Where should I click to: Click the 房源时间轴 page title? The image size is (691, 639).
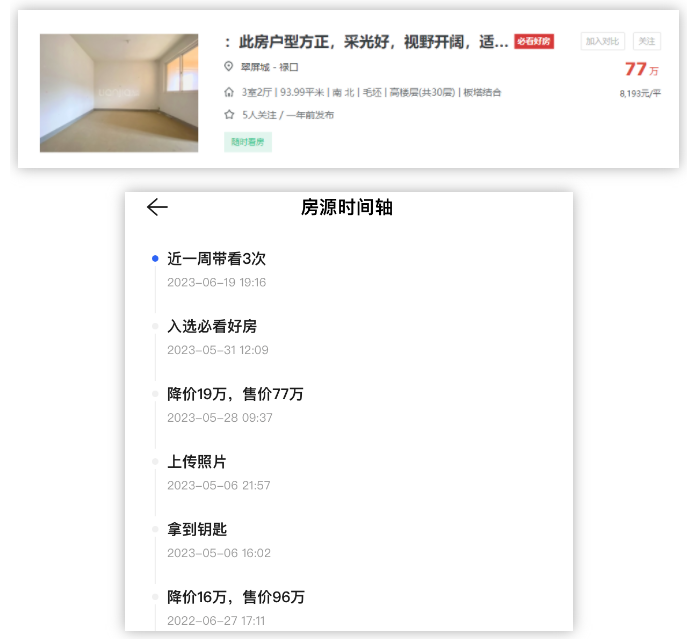(347, 207)
